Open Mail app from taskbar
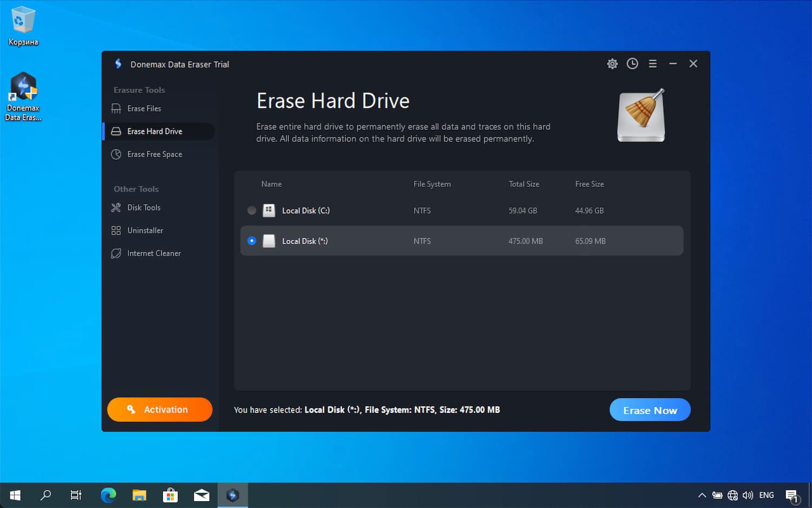Screen dimensions: 812x508 pyautogui.click(x=201, y=495)
